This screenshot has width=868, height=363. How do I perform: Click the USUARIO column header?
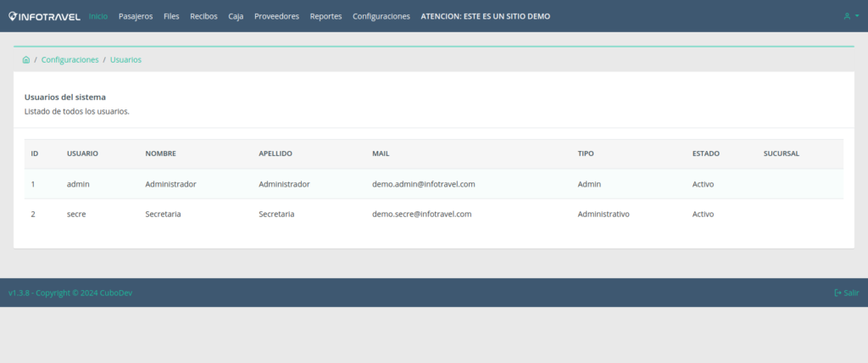click(x=82, y=154)
